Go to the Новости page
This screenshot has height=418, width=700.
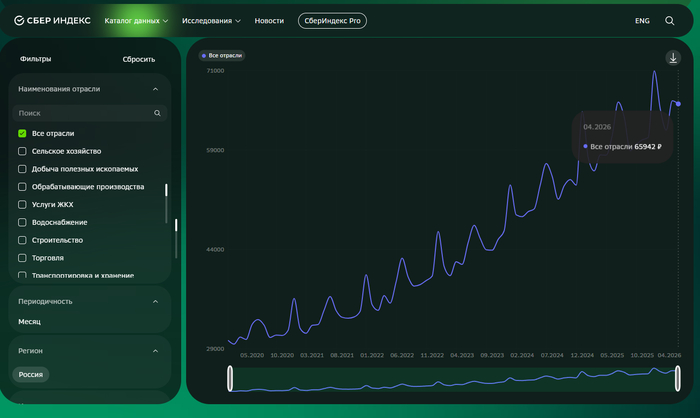(269, 21)
